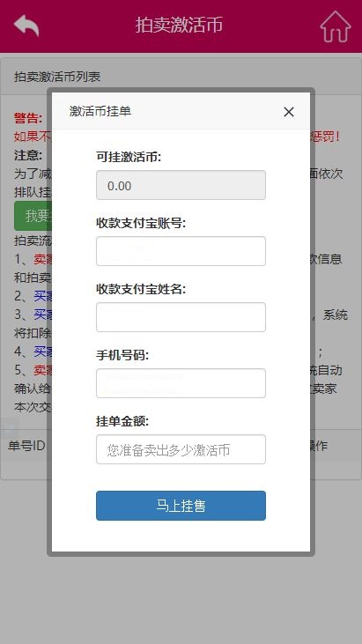Click the 激活币挂单 dialog title
This screenshot has width=362, height=644.
click(100, 111)
